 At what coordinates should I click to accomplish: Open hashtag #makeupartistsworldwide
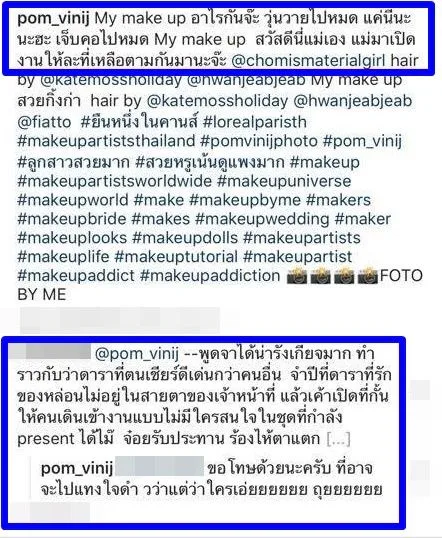pyautogui.click(x=115, y=181)
